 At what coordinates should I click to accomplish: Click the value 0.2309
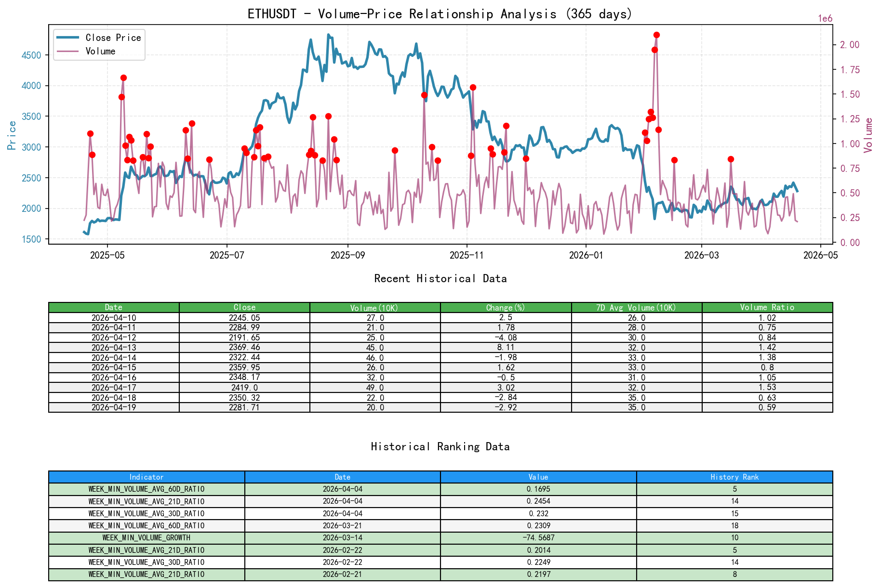[x=538, y=525]
